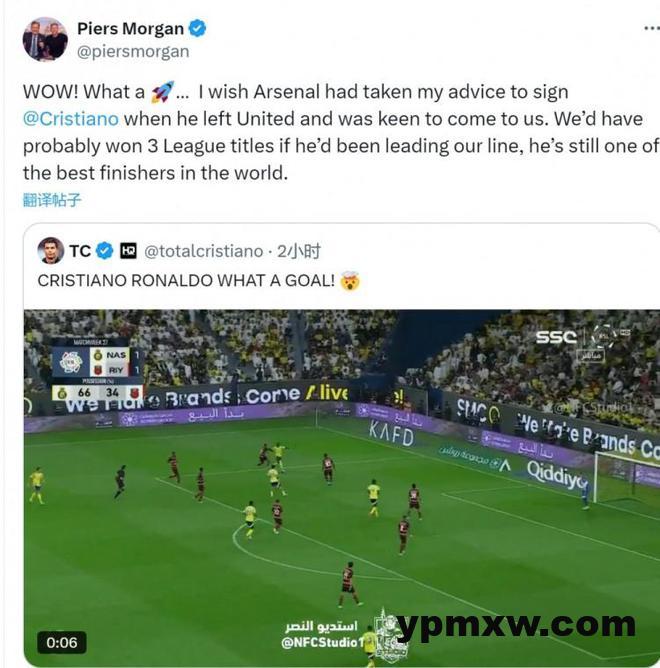Click the Piers Morgan display name
Screen dimensions: 660x668
pos(130,29)
